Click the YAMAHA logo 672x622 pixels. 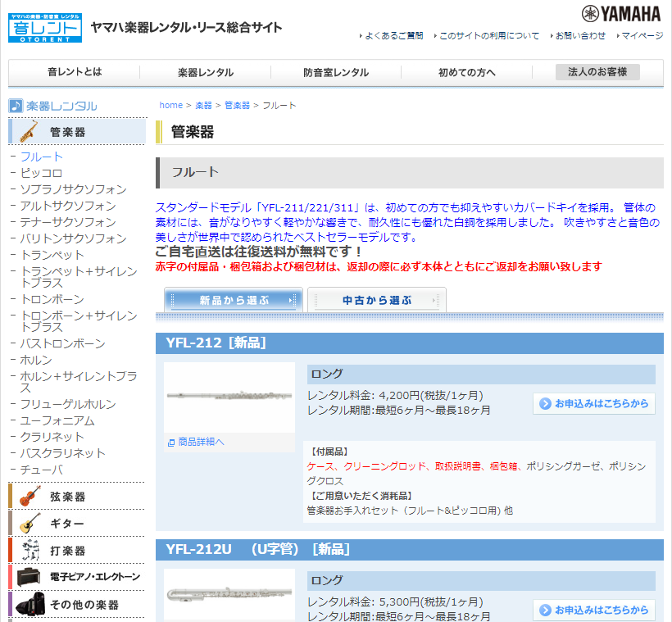coord(621,14)
